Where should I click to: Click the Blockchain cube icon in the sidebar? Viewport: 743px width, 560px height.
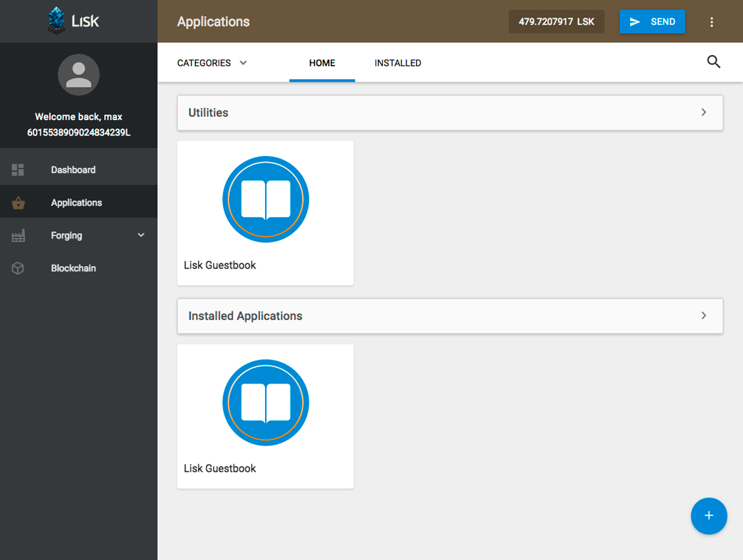tap(18, 269)
